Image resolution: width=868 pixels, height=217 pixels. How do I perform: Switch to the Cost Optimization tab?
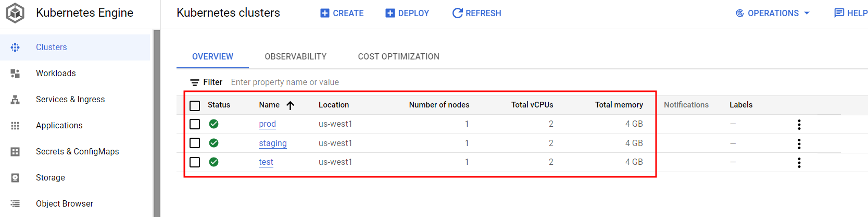coord(398,56)
